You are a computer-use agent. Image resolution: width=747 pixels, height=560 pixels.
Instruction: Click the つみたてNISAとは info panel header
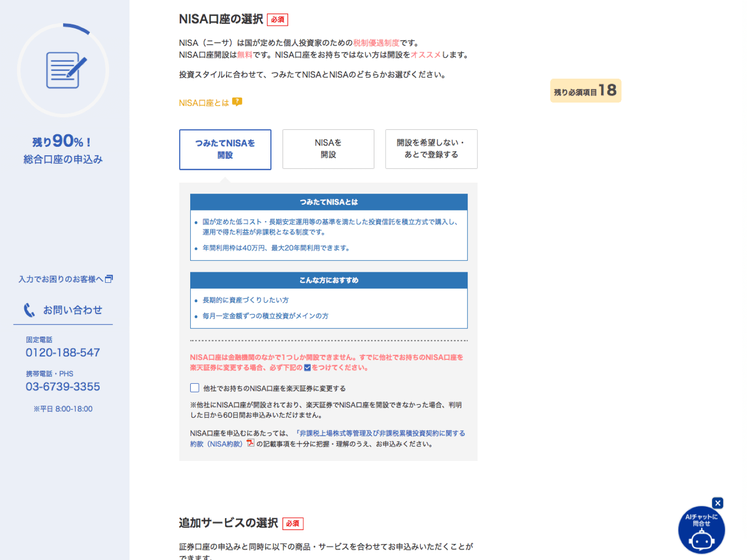tap(328, 202)
